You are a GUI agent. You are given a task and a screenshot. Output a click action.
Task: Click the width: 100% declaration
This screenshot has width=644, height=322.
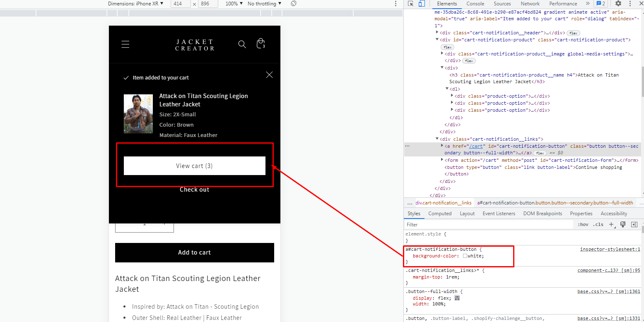[x=429, y=304]
